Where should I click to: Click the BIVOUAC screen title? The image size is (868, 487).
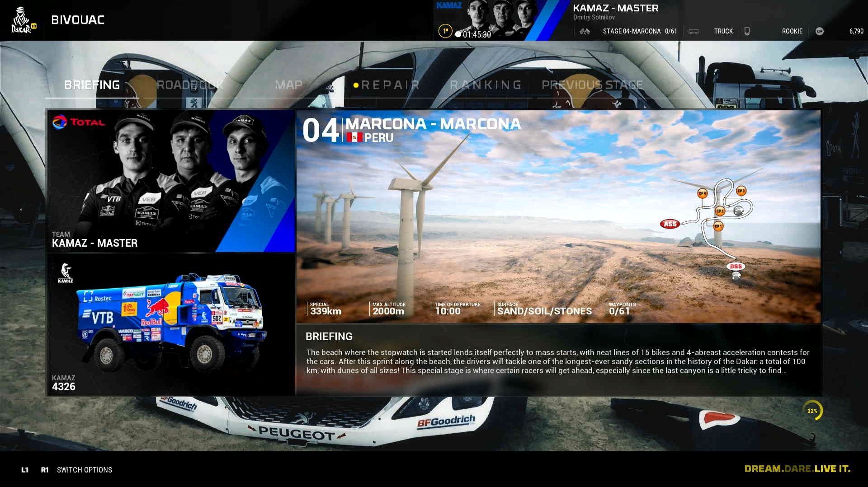(x=78, y=20)
